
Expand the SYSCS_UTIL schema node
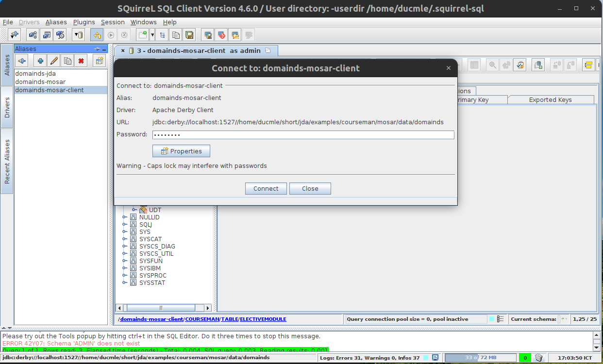tap(125, 254)
